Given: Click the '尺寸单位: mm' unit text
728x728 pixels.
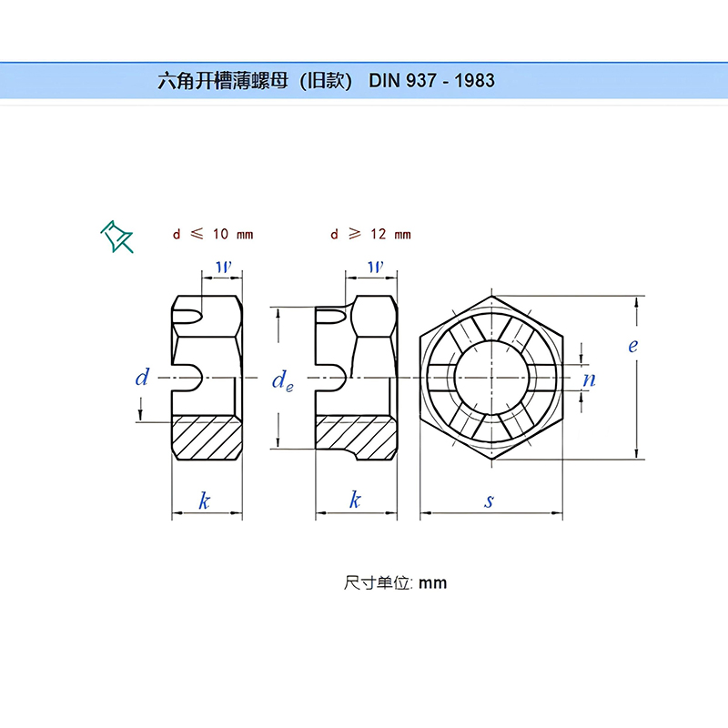Looking at the screenshot, I should [x=396, y=582].
